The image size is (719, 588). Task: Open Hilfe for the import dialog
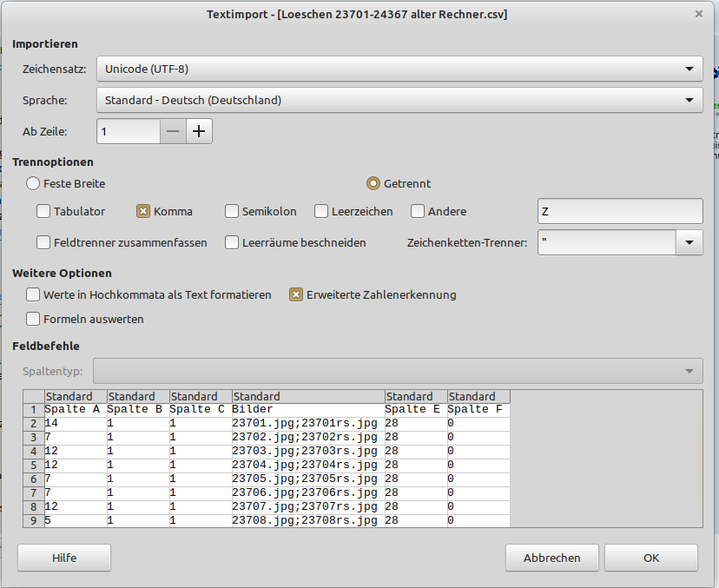[x=64, y=558]
